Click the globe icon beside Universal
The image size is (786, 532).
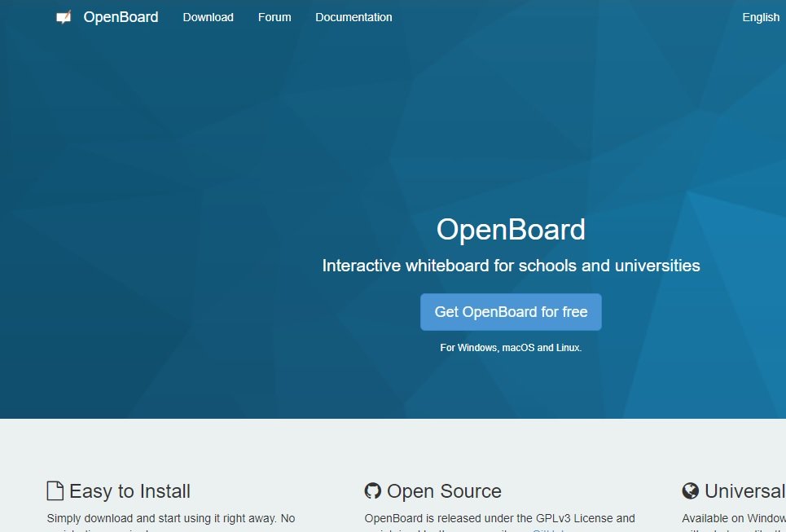(690, 491)
